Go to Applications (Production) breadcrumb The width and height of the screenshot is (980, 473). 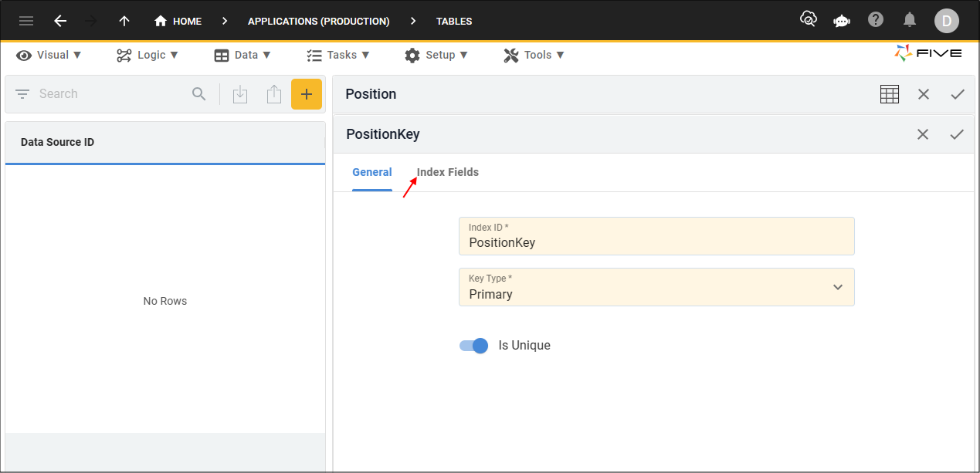point(318,21)
